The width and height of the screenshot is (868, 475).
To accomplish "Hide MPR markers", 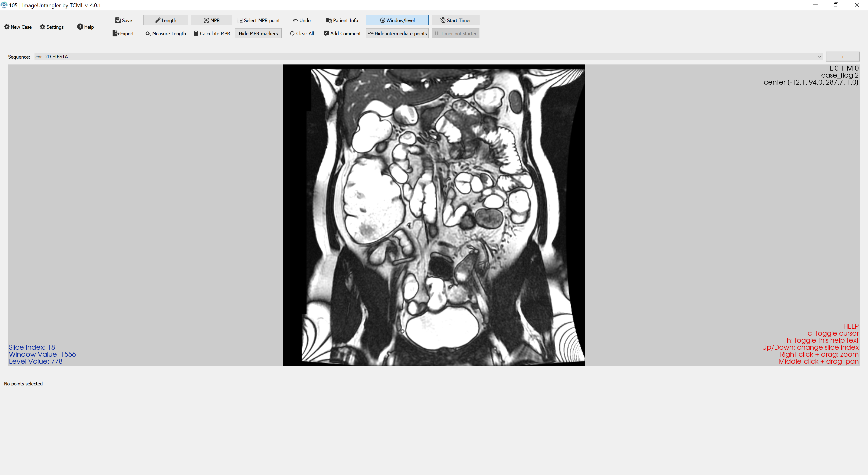I will 258,33.
